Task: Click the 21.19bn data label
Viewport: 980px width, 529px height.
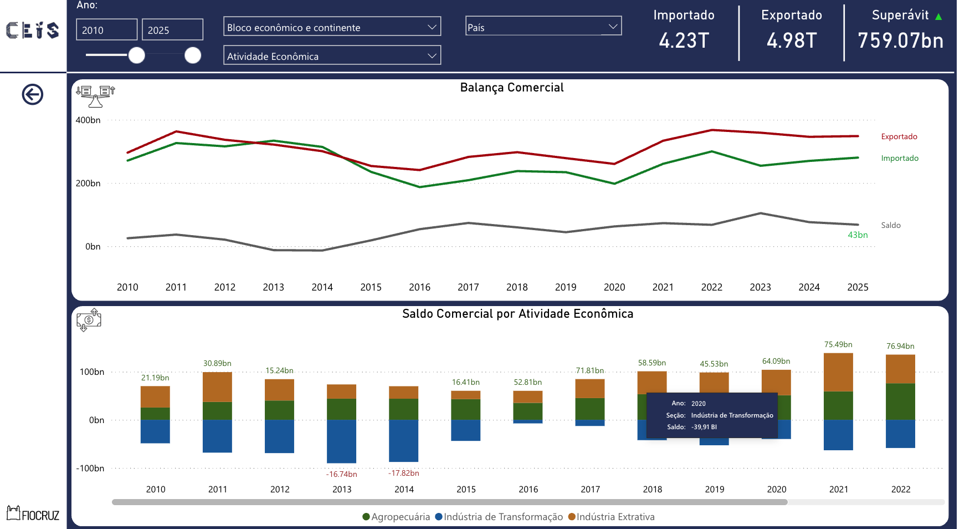Action: [x=155, y=378]
